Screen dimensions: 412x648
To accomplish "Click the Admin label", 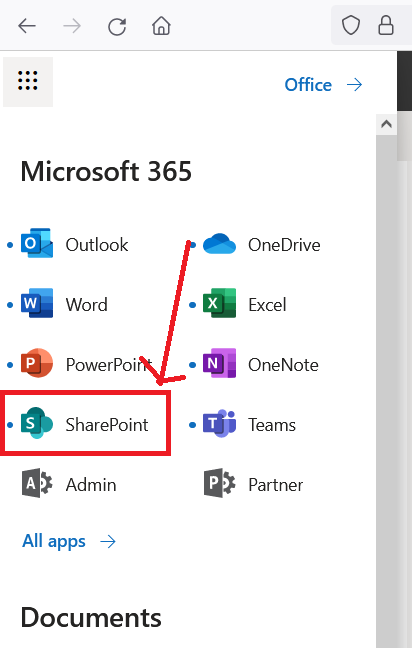I will coord(91,484).
